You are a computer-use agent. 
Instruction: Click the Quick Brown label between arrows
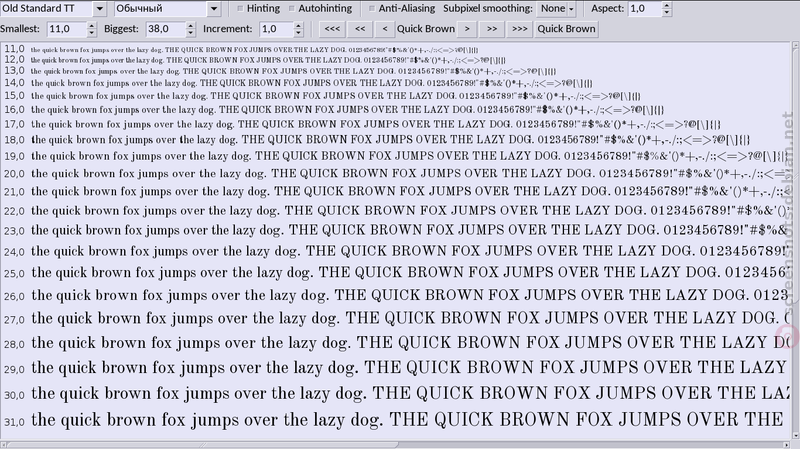[426, 29]
